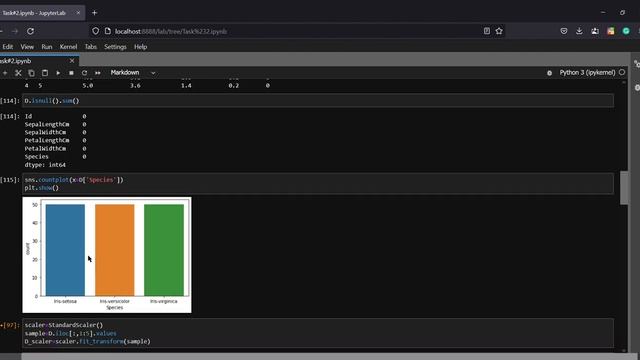Click the green Grammarly extension icon

pos(626,31)
